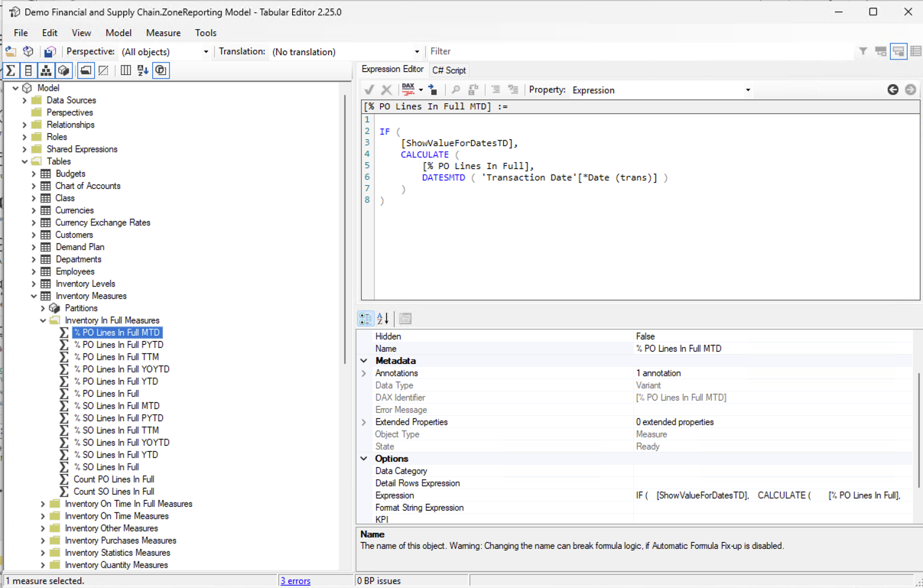Screen dimensions: 923x588
Task: Click the alphabetical sort icon in the toolbar
Action: (x=143, y=70)
